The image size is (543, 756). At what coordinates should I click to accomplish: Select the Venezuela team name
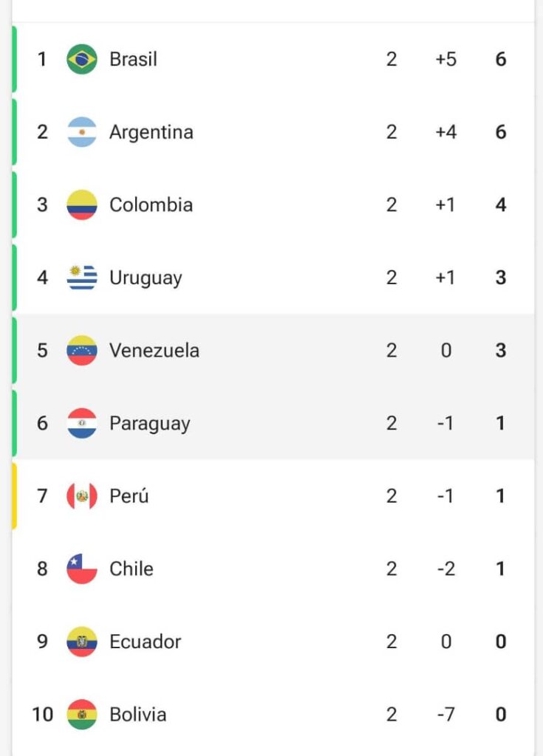154,351
